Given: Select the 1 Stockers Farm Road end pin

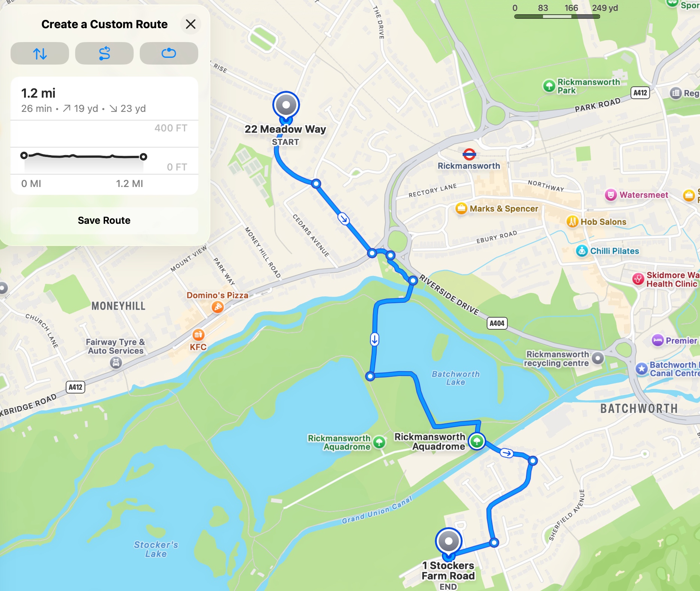Looking at the screenshot, I should coord(449,542).
